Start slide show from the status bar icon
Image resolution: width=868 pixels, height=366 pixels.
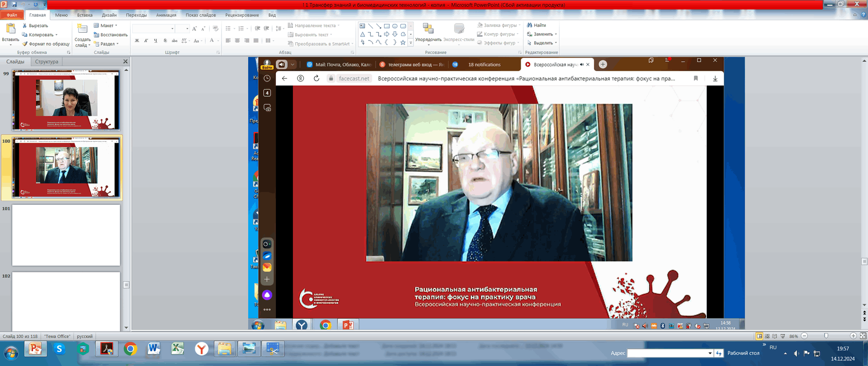[783, 336]
